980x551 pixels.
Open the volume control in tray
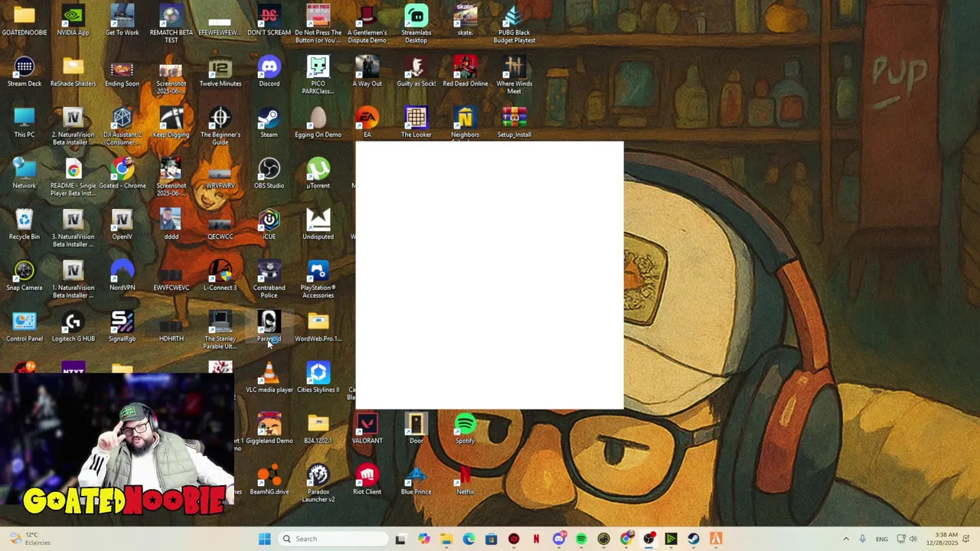913,539
